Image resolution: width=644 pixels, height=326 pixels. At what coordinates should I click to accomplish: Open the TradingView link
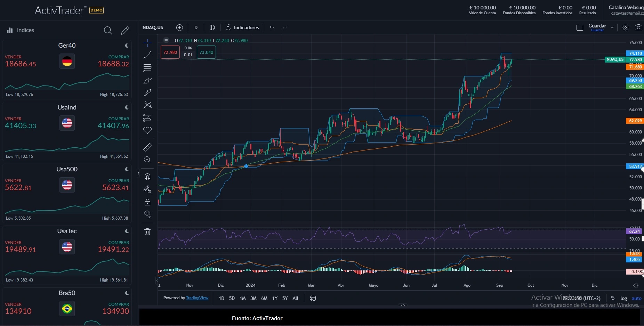[197, 298]
